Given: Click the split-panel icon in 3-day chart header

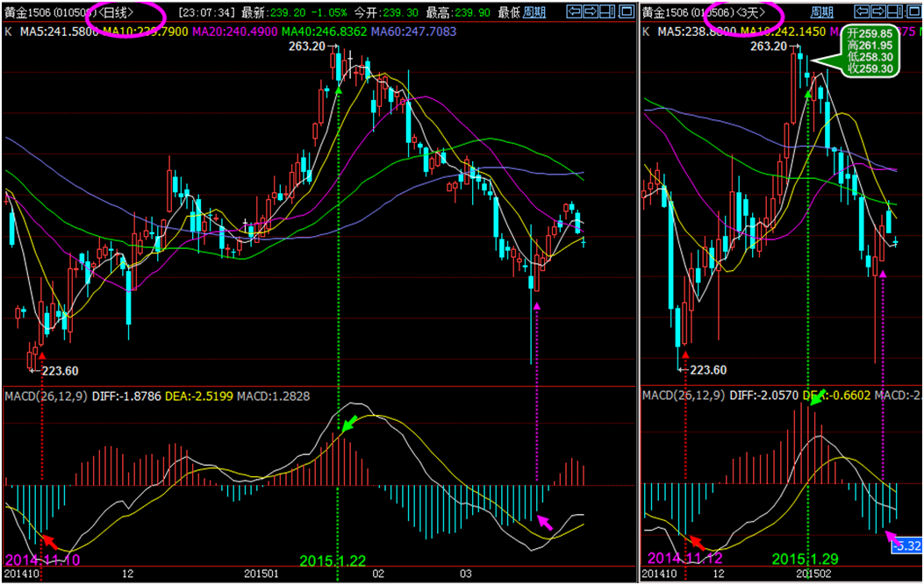Looking at the screenshot, I should coord(895,12).
